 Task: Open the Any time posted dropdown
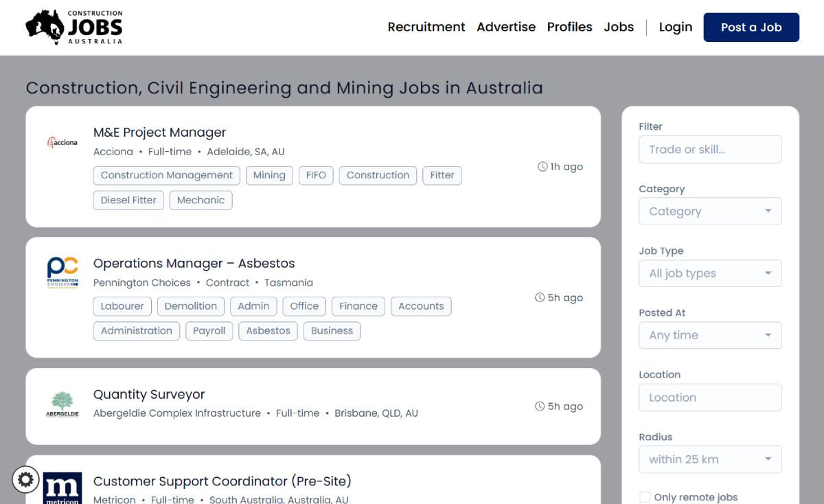[x=710, y=335]
